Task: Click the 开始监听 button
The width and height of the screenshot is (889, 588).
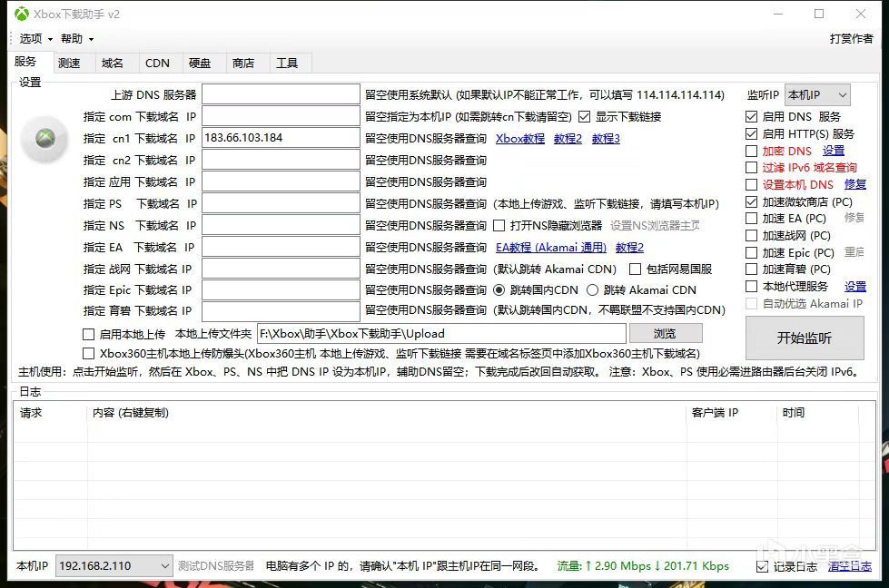Action: 805,338
